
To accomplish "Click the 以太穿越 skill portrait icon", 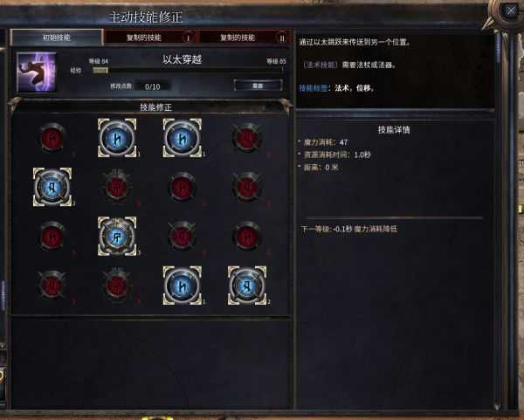I will [x=37, y=72].
